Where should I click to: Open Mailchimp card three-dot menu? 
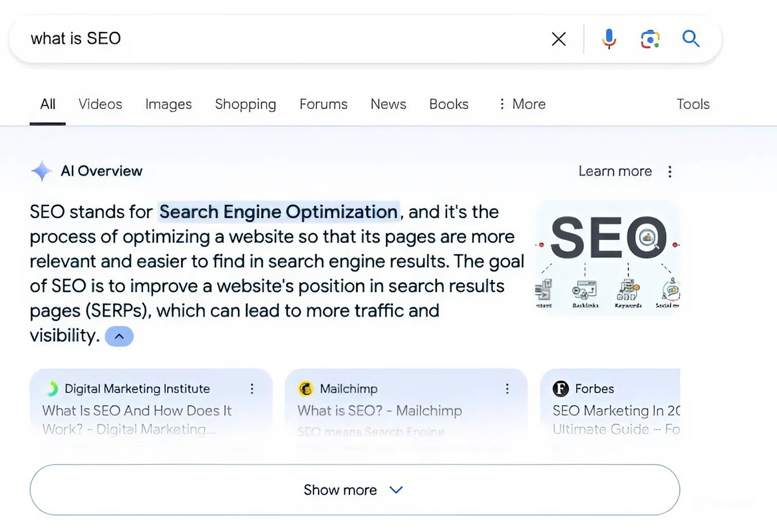[507, 389]
